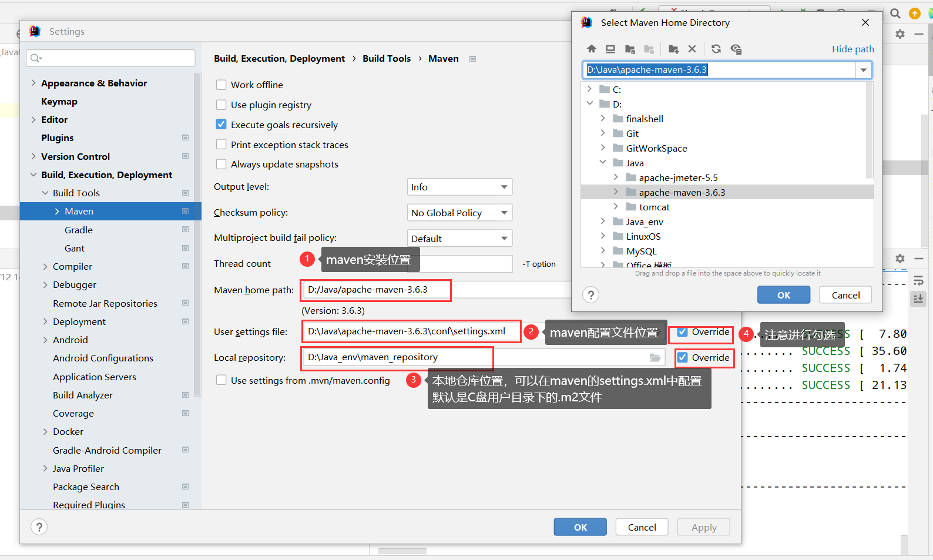Open the path history dropdown arrow in chooser
This screenshot has width=933, height=560.
863,70
